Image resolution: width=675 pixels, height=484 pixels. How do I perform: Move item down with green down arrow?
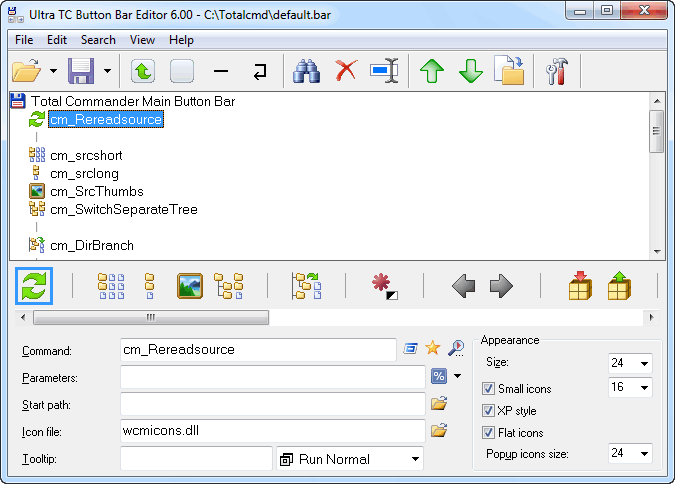point(471,71)
